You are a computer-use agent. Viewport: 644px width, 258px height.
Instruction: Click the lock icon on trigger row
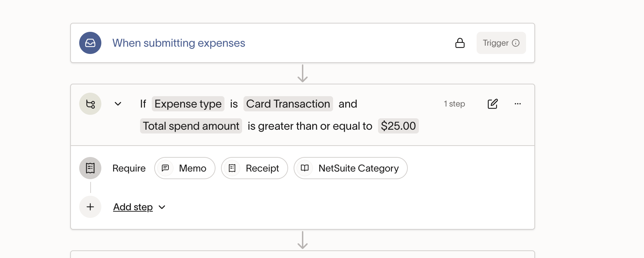460,43
